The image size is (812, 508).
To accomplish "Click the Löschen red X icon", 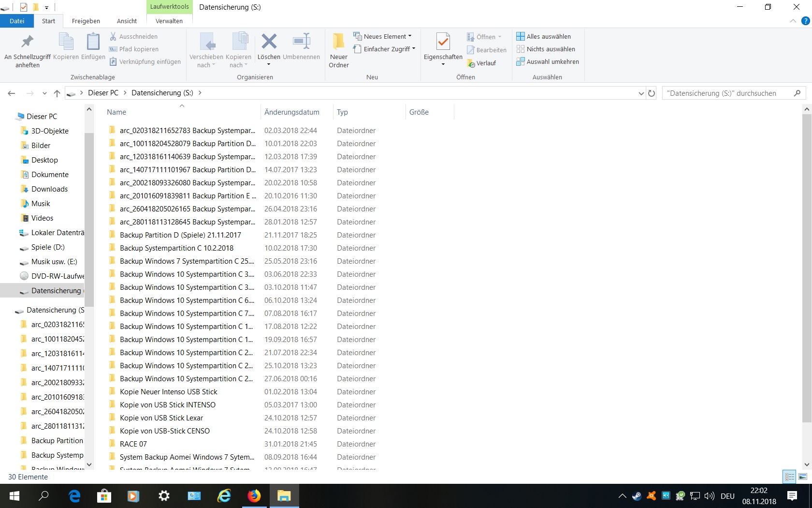I will tap(269, 42).
